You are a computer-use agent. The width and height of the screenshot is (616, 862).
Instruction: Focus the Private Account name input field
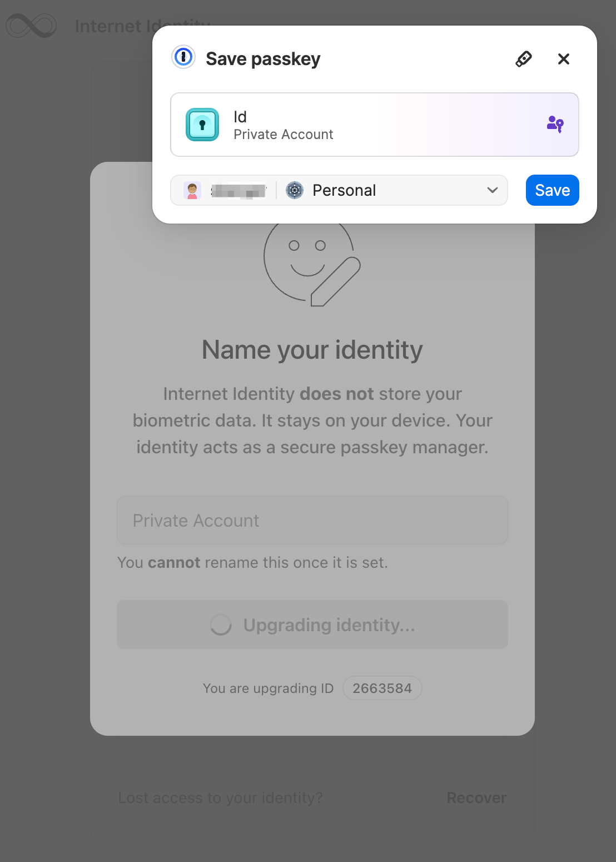click(x=312, y=520)
